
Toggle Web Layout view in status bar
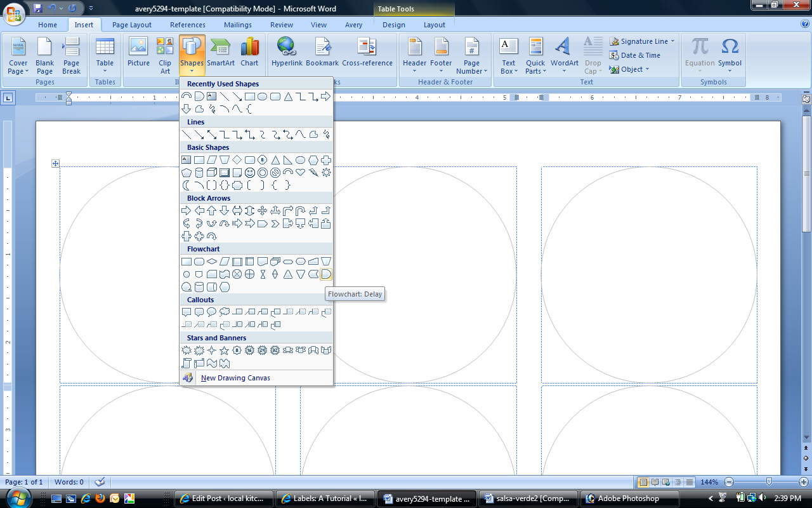(x=666, y=482)
